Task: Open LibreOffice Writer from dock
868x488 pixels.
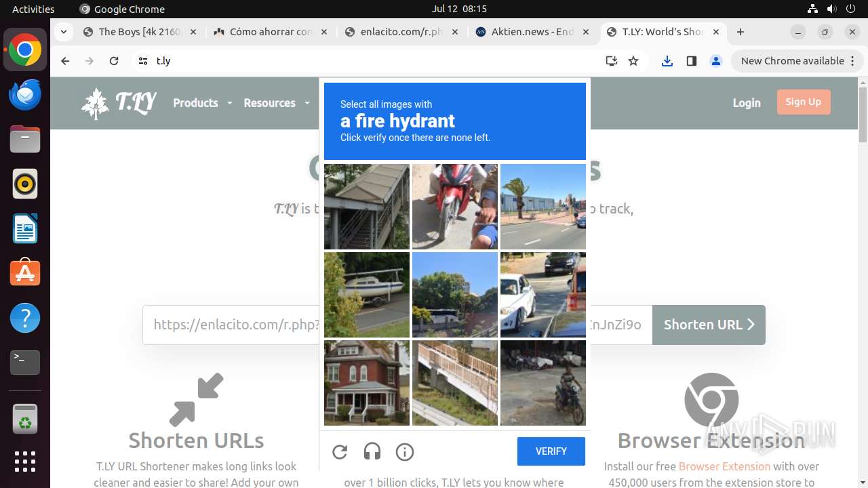Action: pos(25,229)
